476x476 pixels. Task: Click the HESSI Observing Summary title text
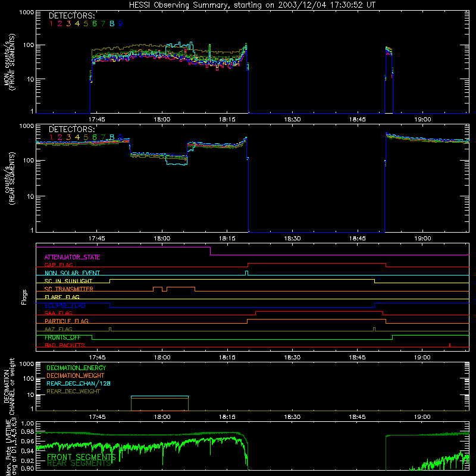(x=252, y=5)
